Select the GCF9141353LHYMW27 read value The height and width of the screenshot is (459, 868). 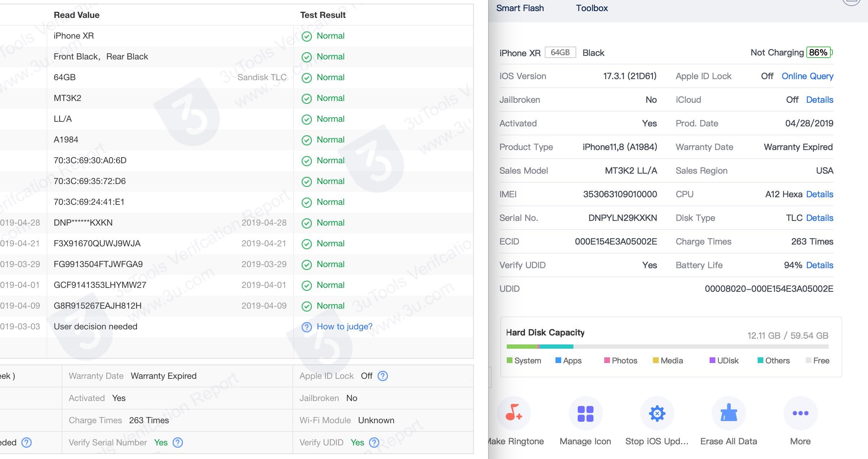coord(100,285)
